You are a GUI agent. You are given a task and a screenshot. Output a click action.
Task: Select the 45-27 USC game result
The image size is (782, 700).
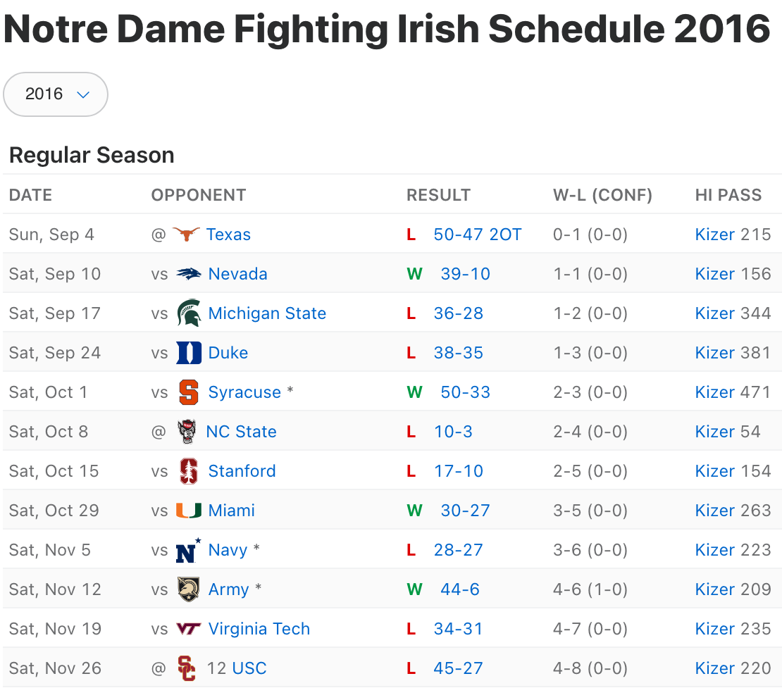(x=458, y=668)
